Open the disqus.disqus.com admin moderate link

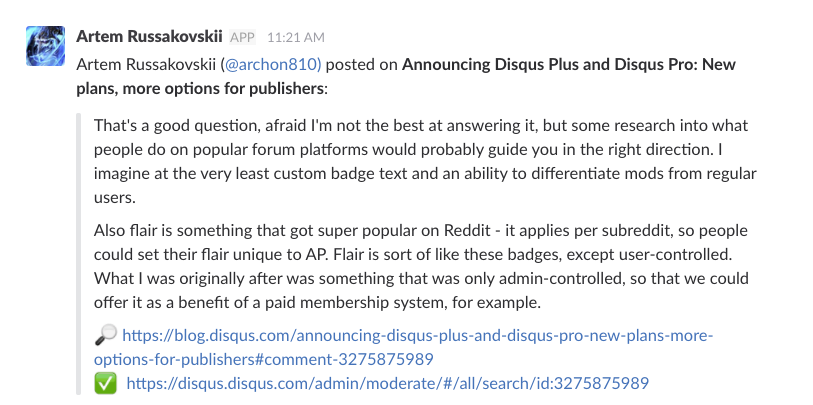tap(387, 383)
